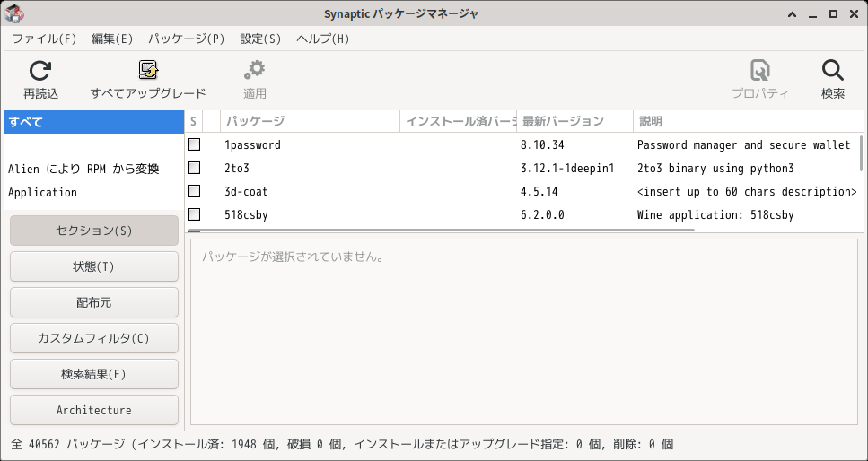
Task: Open the ファイル(F) menu
Action: point(44,39)
